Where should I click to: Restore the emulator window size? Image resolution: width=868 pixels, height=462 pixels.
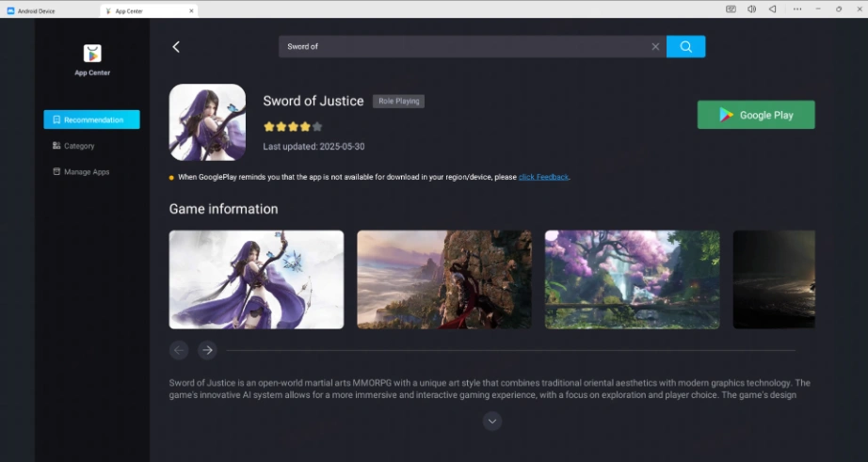(839, 8)
